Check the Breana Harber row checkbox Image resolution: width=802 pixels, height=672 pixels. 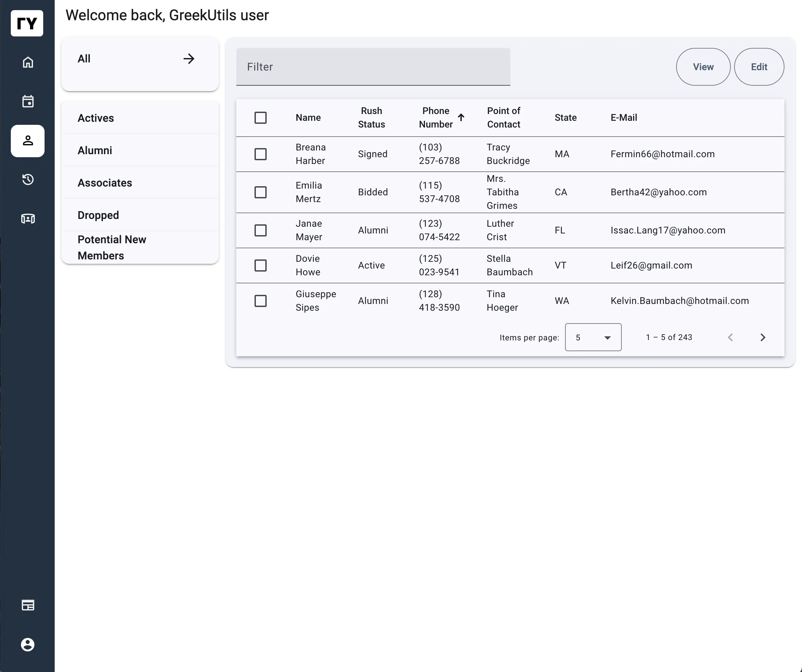point(261,154)
